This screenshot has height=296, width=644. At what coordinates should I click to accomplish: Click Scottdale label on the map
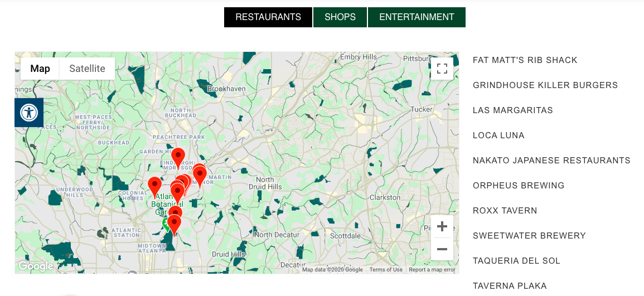click(345, 236)
